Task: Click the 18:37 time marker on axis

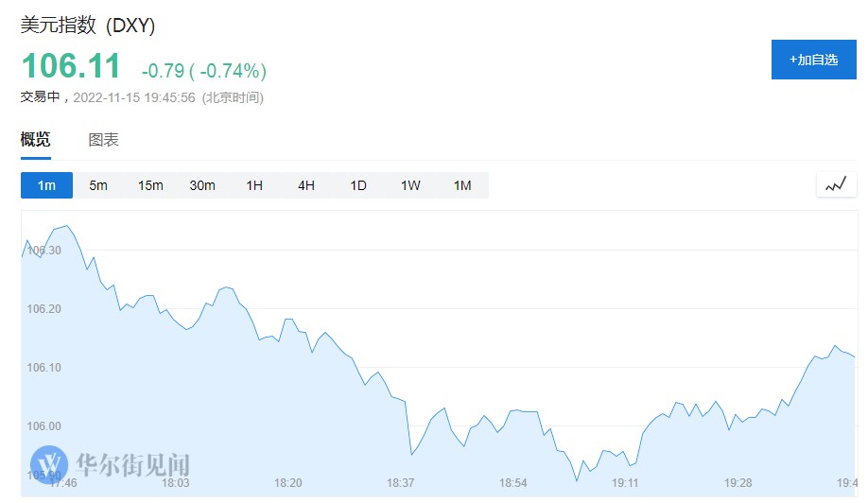Action: pos(401,483)
